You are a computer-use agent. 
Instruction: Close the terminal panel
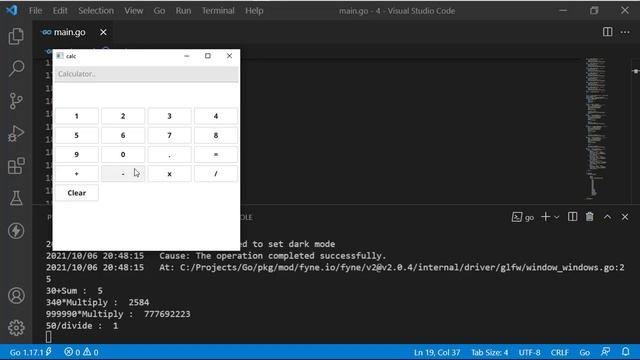click(625, 217)
